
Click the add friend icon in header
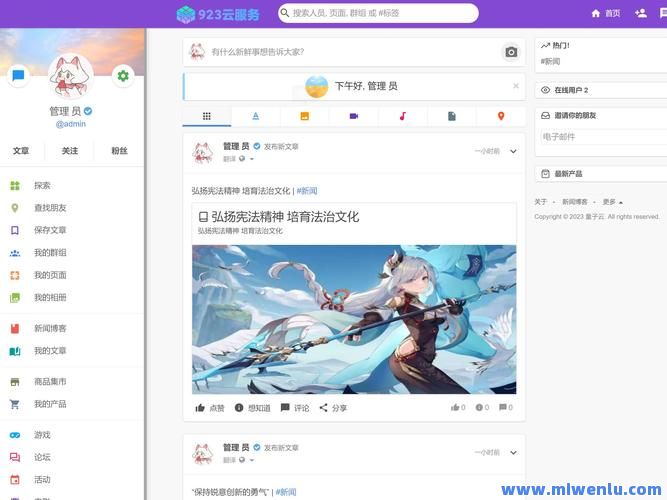(x=640, y=13)
